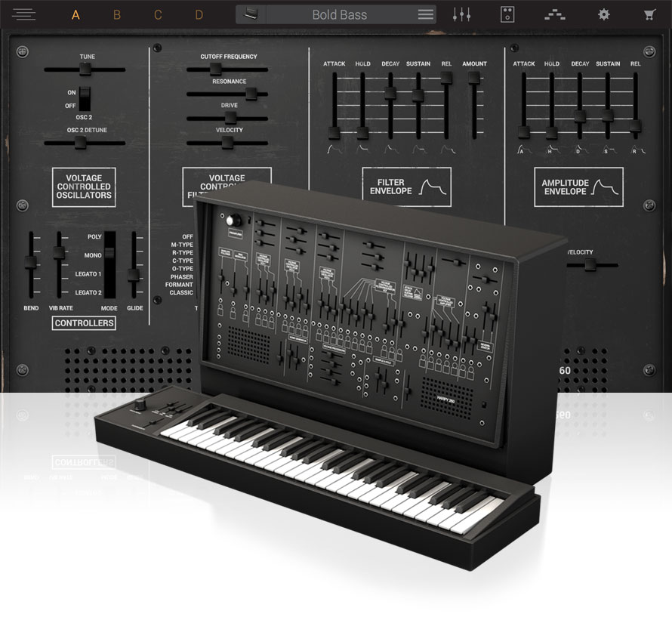Click the speaker effects panel icon
This screenshot has width=672, height=617.
pos(508,14)
